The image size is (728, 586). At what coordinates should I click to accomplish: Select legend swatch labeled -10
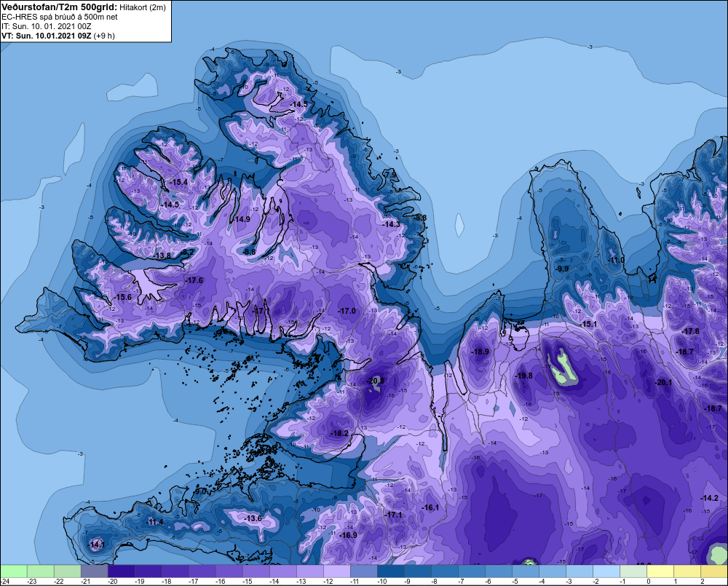[390, 571]
